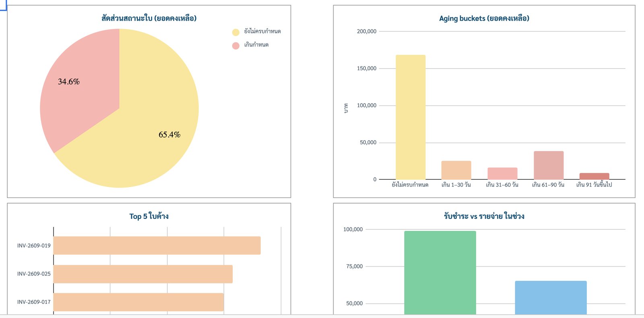This screenshot has width=644, height=318.
Task: Click the green bar in รับชำระ vs รายจ่าย chart
Action: (440, 272)
